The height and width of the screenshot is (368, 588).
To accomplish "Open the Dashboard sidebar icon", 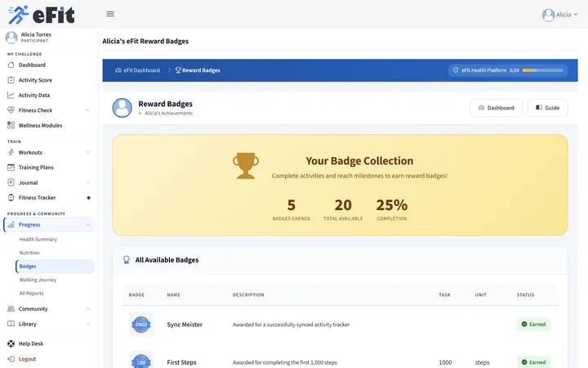I will (11, 65).
